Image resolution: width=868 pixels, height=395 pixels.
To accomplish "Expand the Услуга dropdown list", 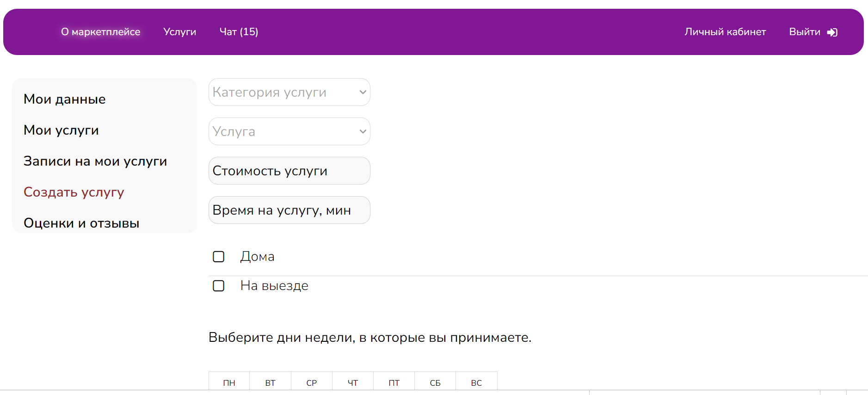I will (289, 131).
